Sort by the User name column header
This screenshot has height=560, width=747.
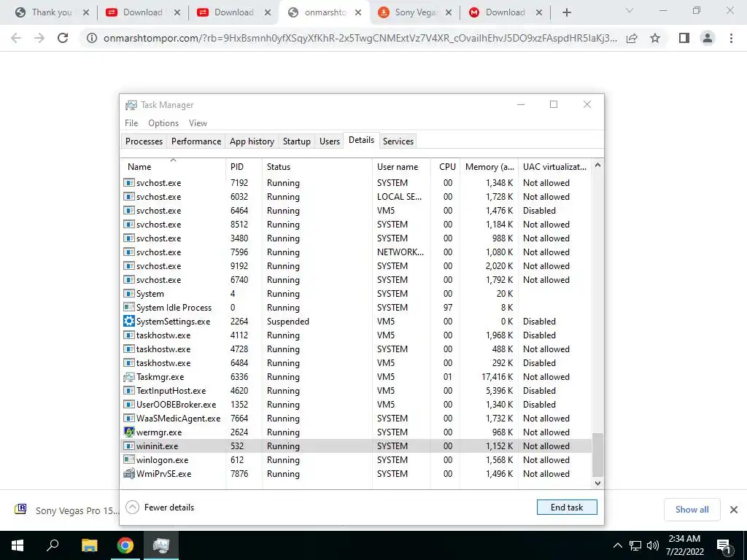pyautogui.click(x=402, y=167)
